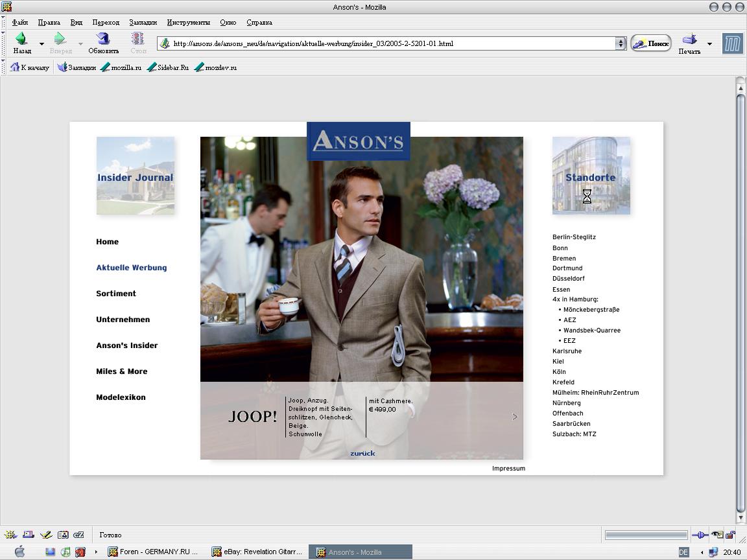
Task: Click the page loading progress bar
Action: (646, 535)
